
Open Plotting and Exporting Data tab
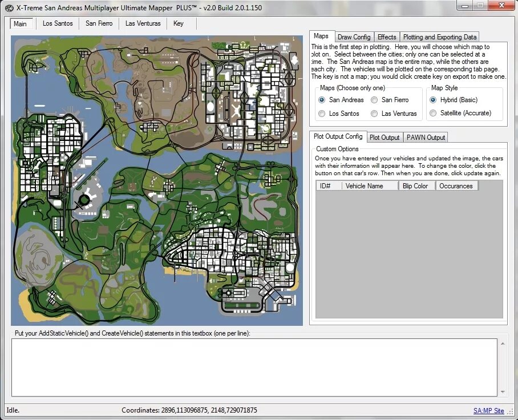(x=440, y=37)
